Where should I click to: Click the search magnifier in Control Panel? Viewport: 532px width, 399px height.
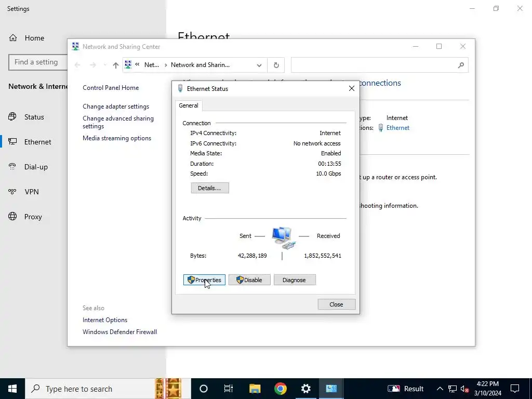click(x=461, y=65)
